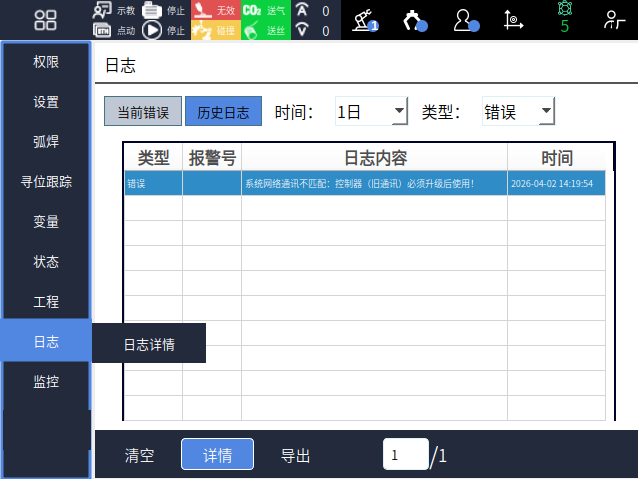The image size is (638, 479).
Task: Open the 时间 dropdown showing 1日
Action: coord(371,112)
